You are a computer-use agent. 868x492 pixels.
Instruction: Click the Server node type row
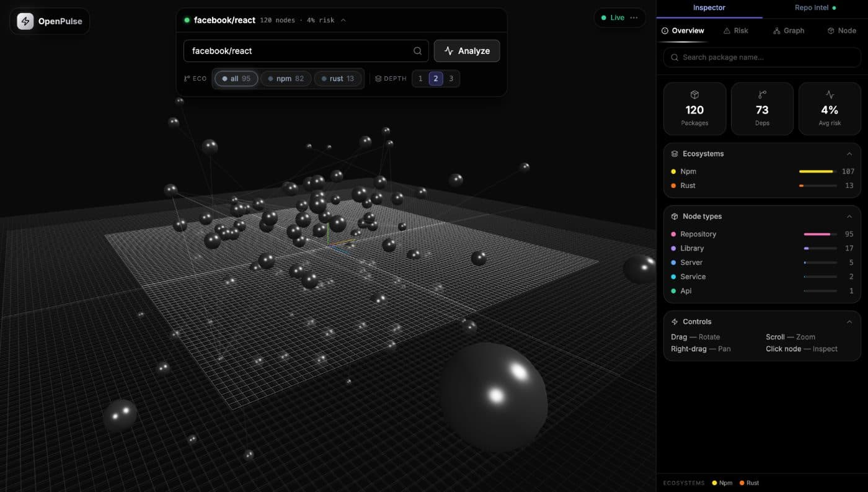(762, 262)
